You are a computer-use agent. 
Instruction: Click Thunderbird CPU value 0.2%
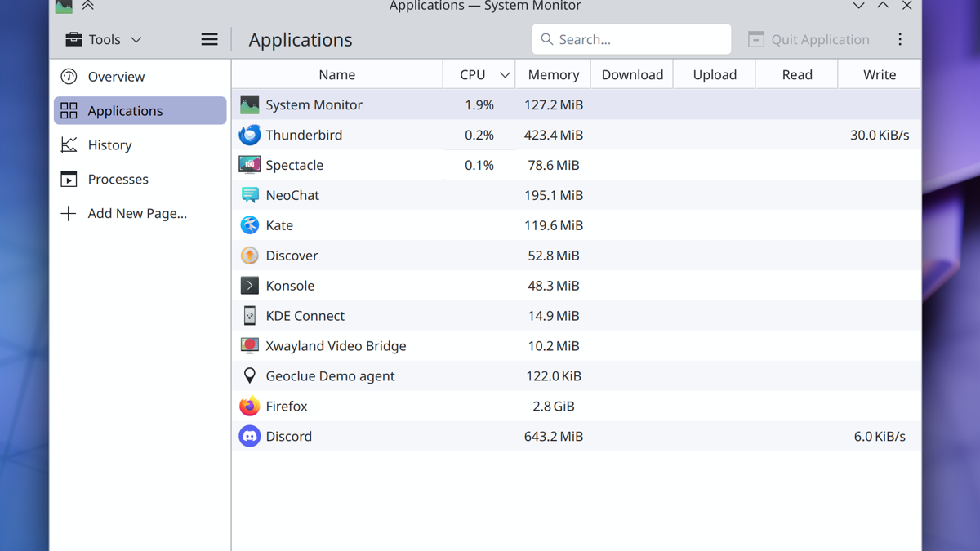click(x=479, y=135)
